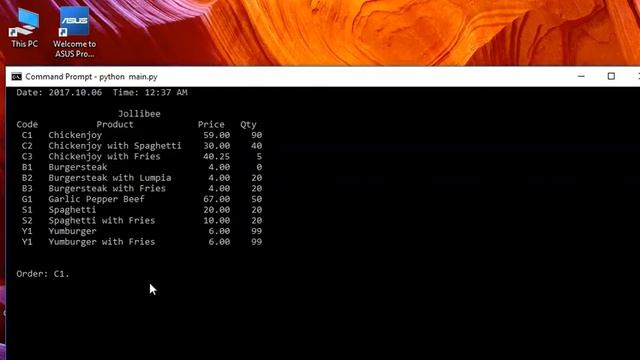Viewport: 640px width, 360px height.
Task: Minimize the Command Prompt window
Action: pos(581,76)
